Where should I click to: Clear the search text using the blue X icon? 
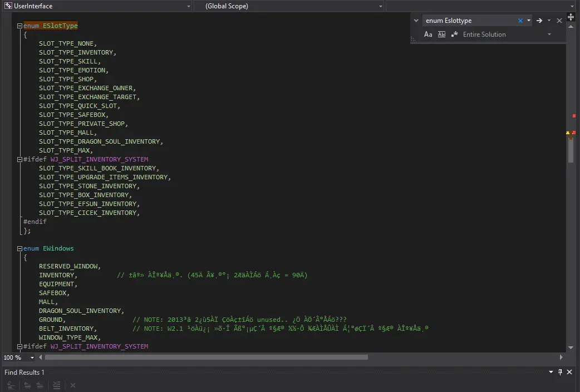(x=519, y=20)
